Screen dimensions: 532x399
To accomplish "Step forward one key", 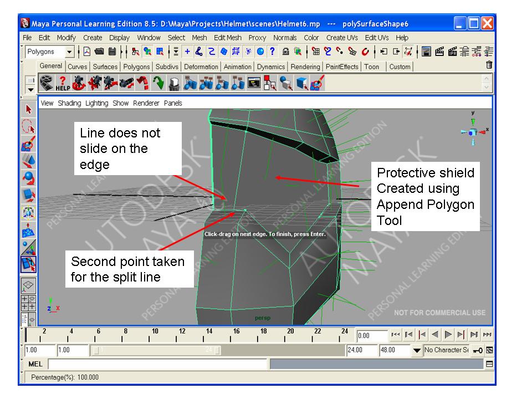I will pos(461,335).
